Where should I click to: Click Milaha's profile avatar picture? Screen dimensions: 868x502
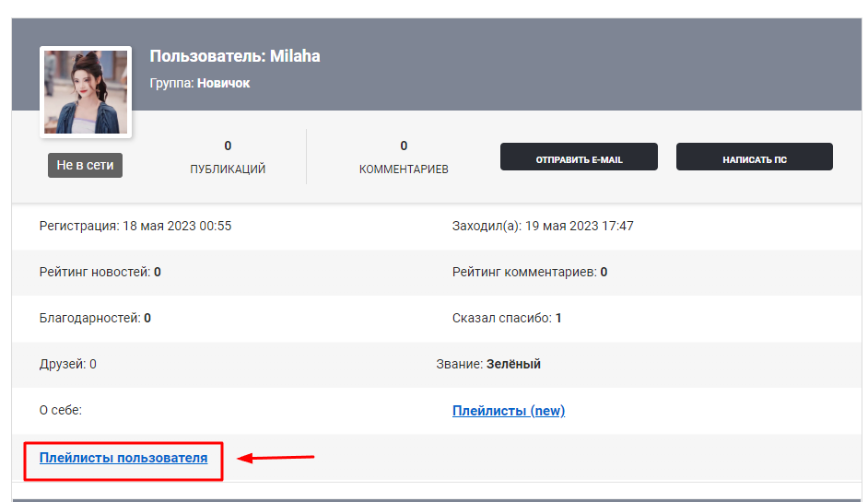(86, 92)
